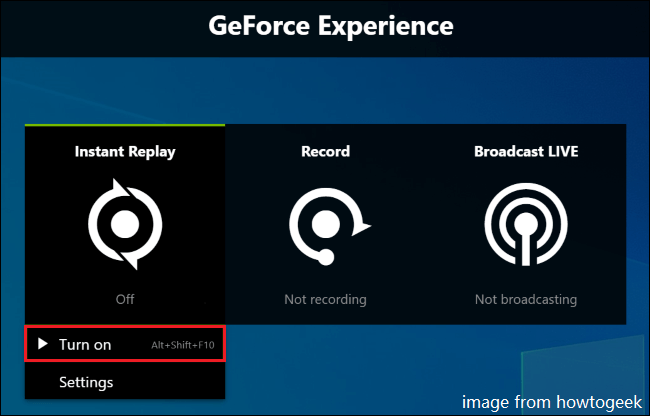The height and width of the screenshot is (416, 650).
Task: Click the "Not broadcasting" status text
Action: 526,299
